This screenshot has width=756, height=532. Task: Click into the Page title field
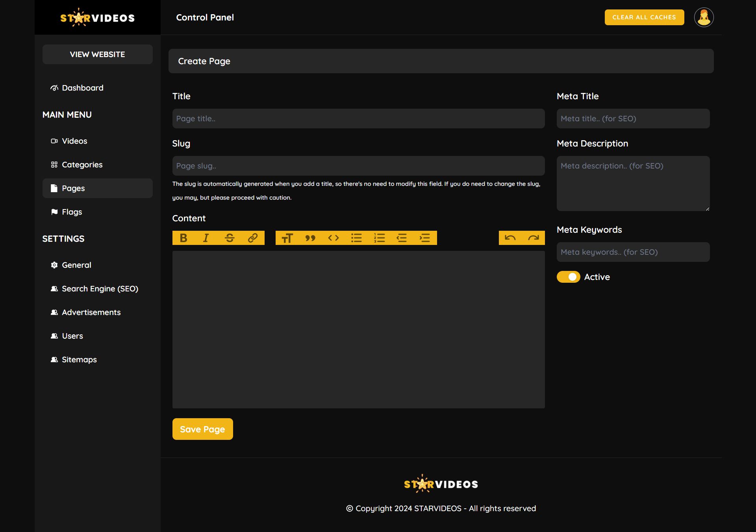358,119
